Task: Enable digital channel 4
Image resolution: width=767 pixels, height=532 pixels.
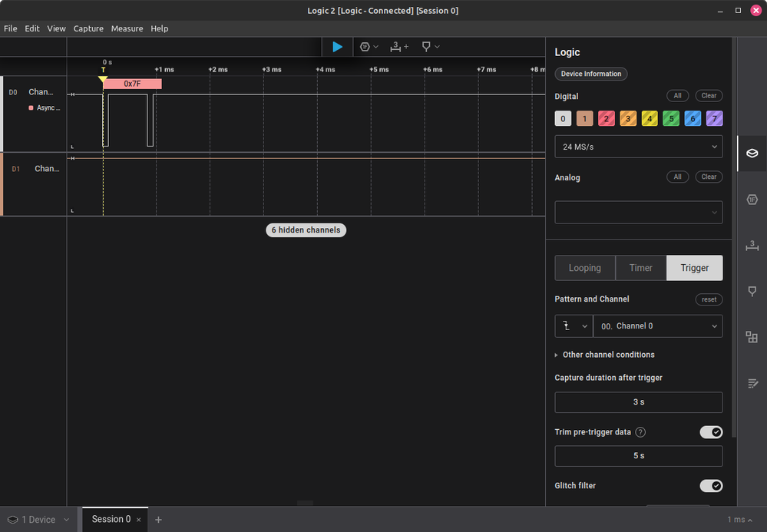Action: click(x=650, y=118)
